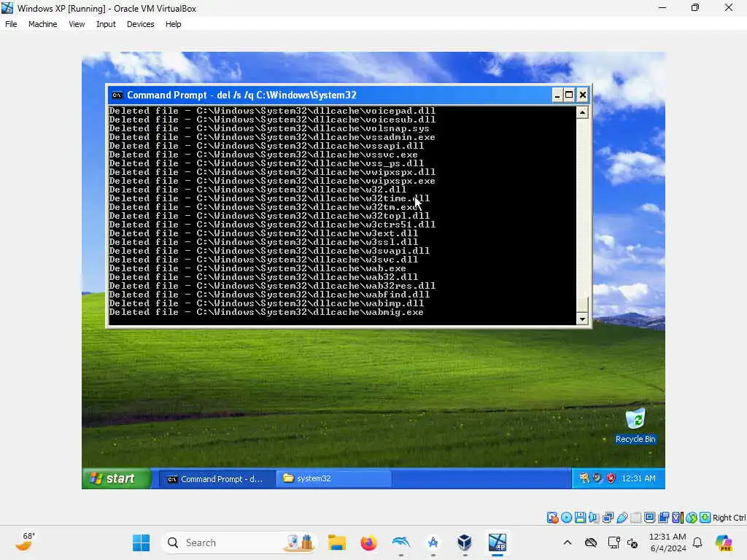Open the Windows 11 Start button

(x=141, y=542)
